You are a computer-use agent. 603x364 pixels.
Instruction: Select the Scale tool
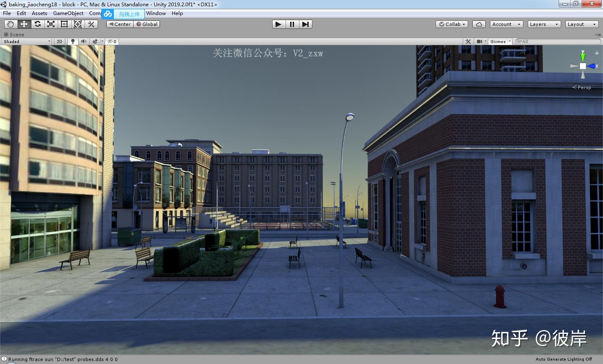[51, 24]
